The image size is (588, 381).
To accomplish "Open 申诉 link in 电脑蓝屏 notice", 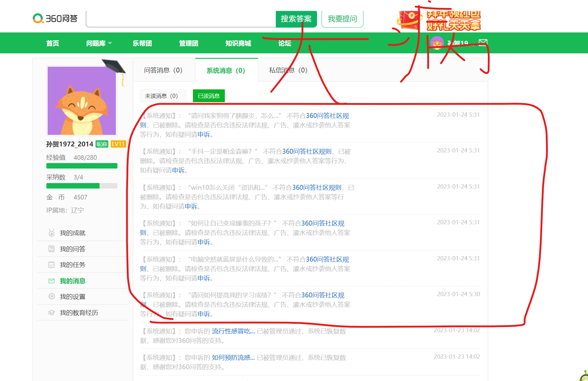I will [x=204, y=278].
